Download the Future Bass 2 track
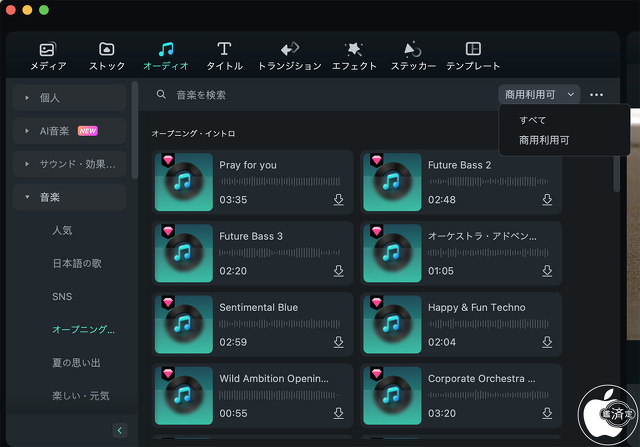Screen dimensions: 640x447 coord(547,200)
